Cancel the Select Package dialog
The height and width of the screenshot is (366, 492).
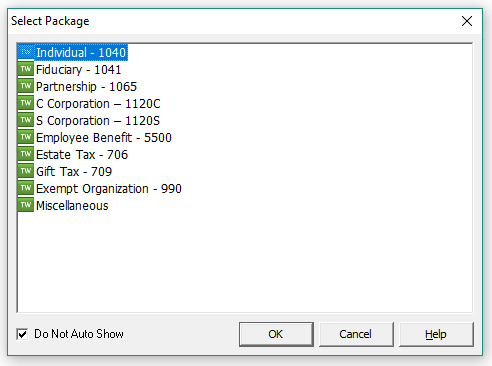pyautogui.click(x=356, y=334)
